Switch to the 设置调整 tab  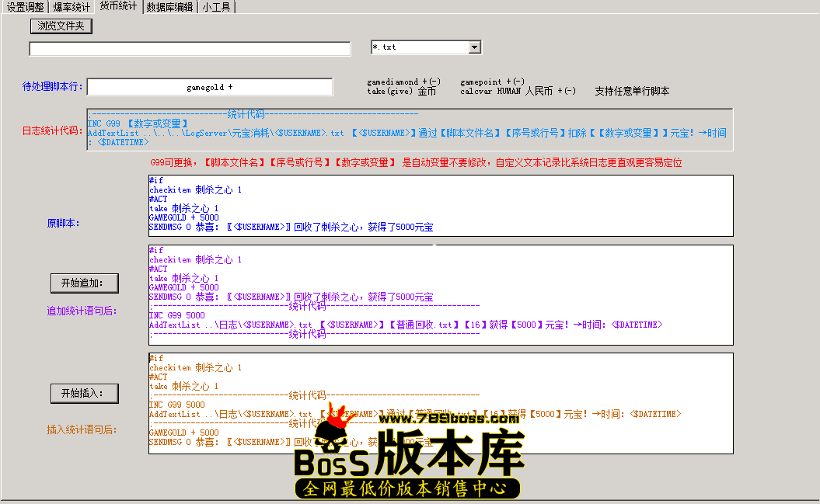click(x=24, y=7)
